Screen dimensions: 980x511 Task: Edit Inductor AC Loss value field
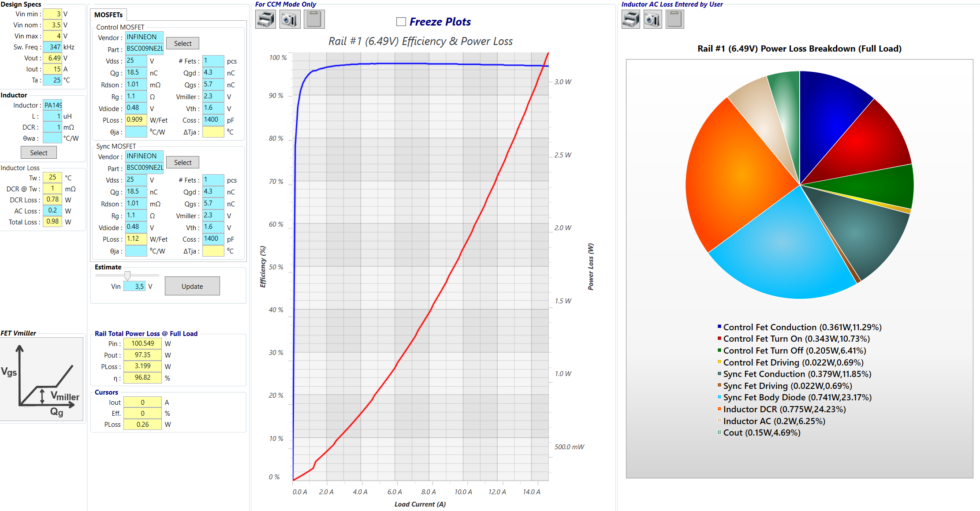[52, 210]
